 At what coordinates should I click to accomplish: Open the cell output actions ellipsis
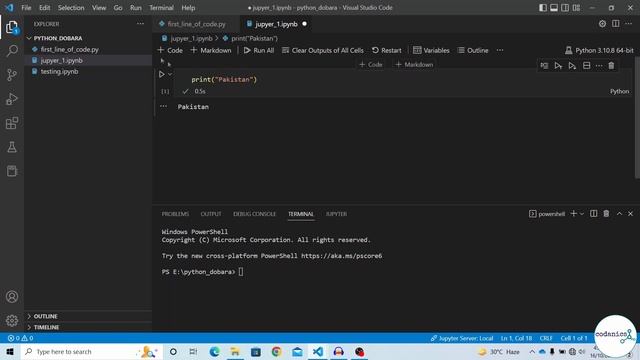pos(164,106)
